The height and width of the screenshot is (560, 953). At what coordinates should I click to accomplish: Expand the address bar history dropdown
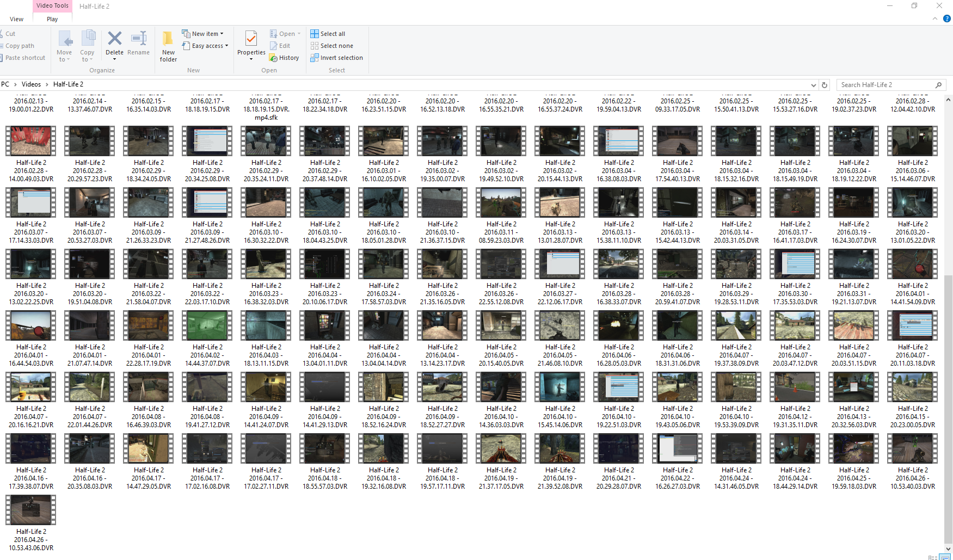[813, 85]
